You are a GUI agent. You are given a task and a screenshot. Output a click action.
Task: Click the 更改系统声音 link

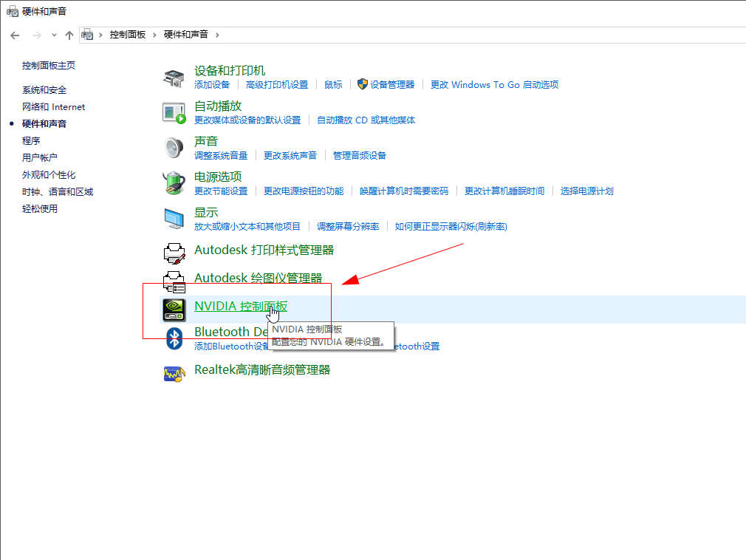point(290,156)
